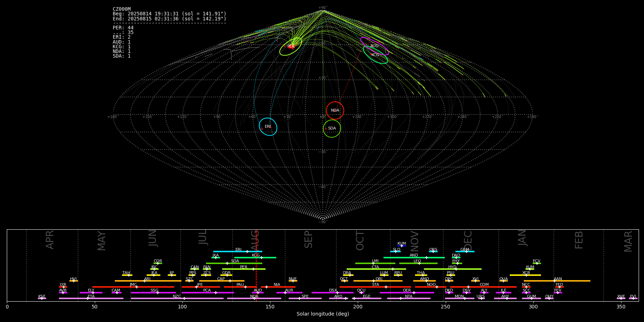The width and height of the screenshot is (644, 322).
Task: Click the '+180°' longitude label at left edge
Action: pyautogui.click(x=112, y=117)
